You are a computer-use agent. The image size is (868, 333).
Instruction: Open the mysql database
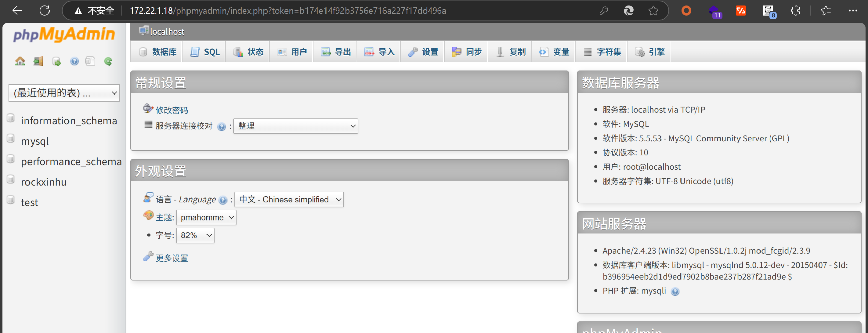click(35, 141)
